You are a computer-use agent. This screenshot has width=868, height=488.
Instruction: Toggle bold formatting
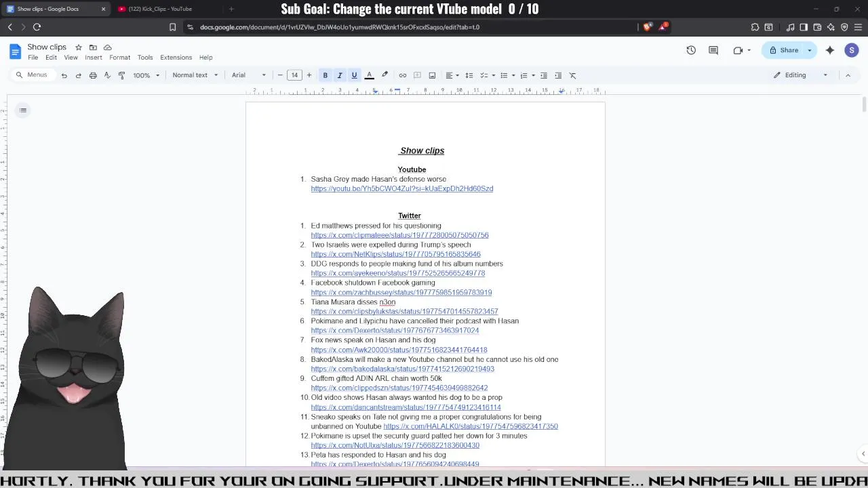point(325,75)
